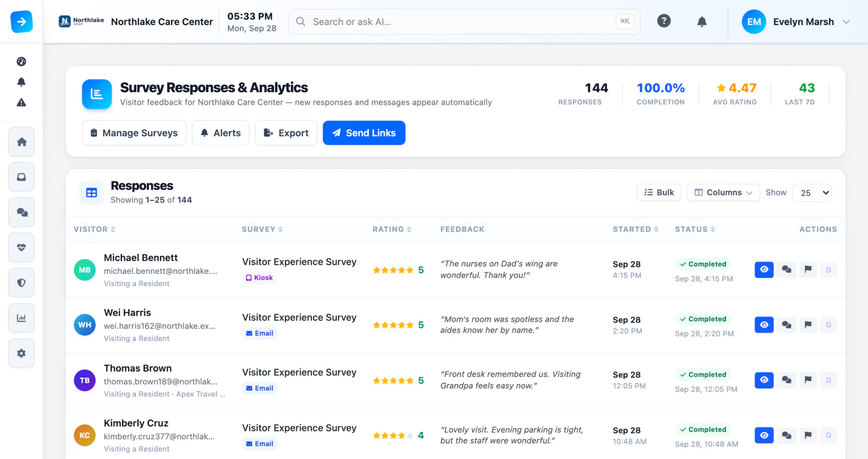Screen dimensions: 868x459
Task: Click Michael Bennett's MB avatar
Action: (x=85, y=270)
